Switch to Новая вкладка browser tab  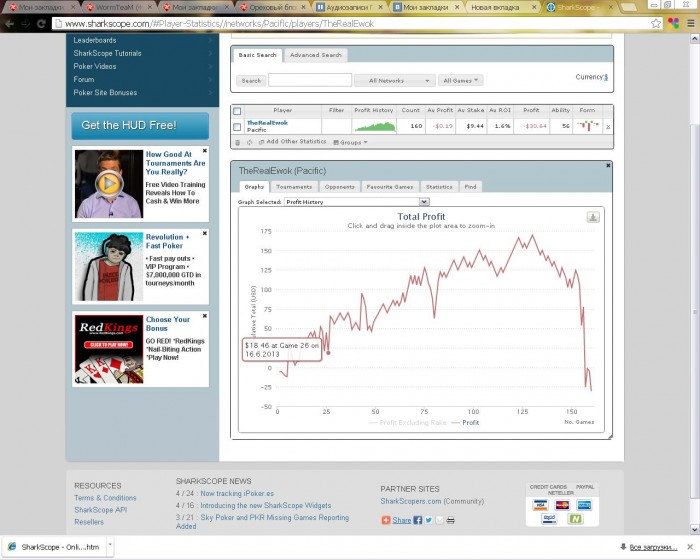click(502, 7)
